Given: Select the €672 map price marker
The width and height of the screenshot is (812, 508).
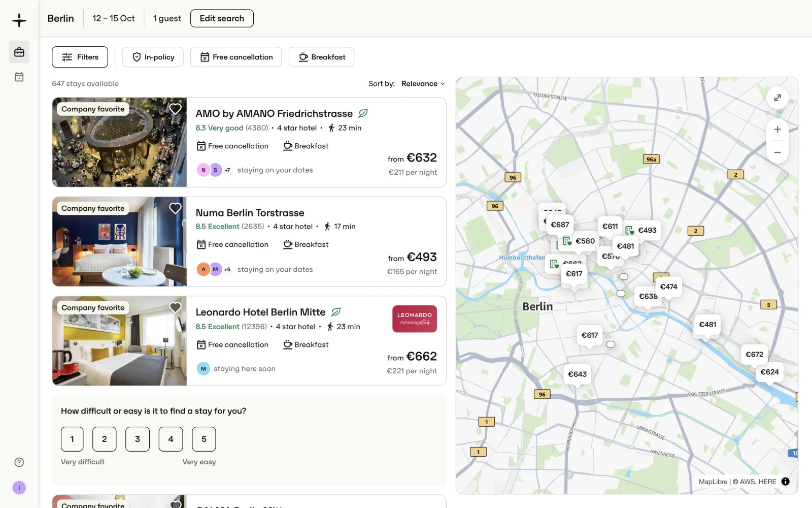Looking at the screenshot, I should point(755,355).
